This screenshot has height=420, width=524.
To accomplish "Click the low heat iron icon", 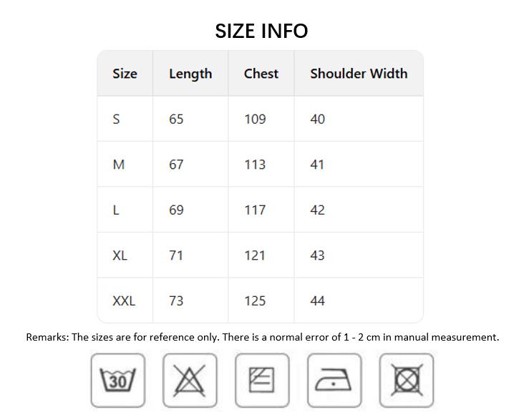I will [334, 380].
